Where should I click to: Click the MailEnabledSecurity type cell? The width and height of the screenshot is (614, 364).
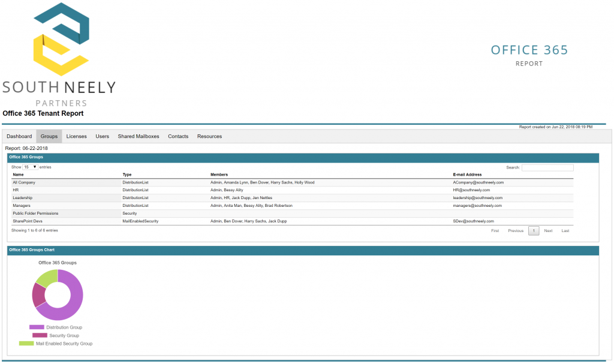point(140,221)
